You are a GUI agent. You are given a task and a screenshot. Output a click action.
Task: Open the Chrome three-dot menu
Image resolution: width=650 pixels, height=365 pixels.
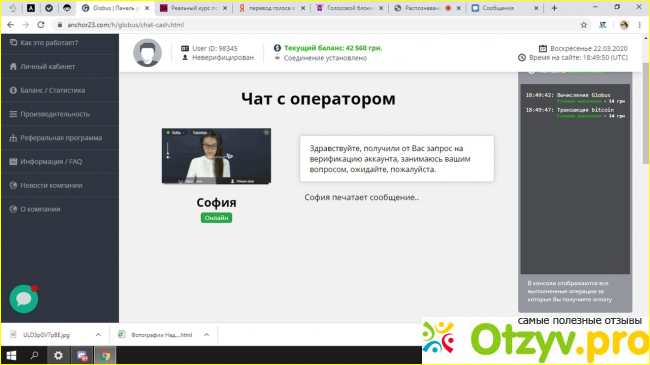(640, 25)
